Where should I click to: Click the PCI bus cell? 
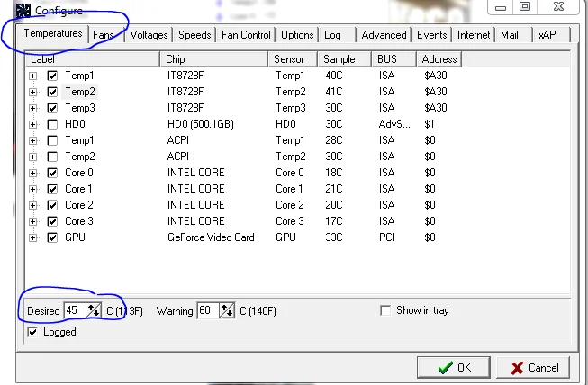tap(386, 237)
